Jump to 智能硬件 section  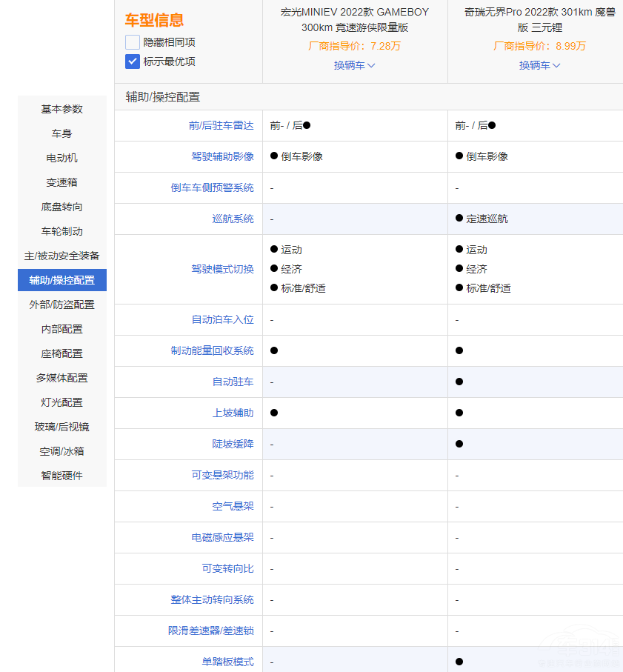pyautogui.click(x=62, y=476)
